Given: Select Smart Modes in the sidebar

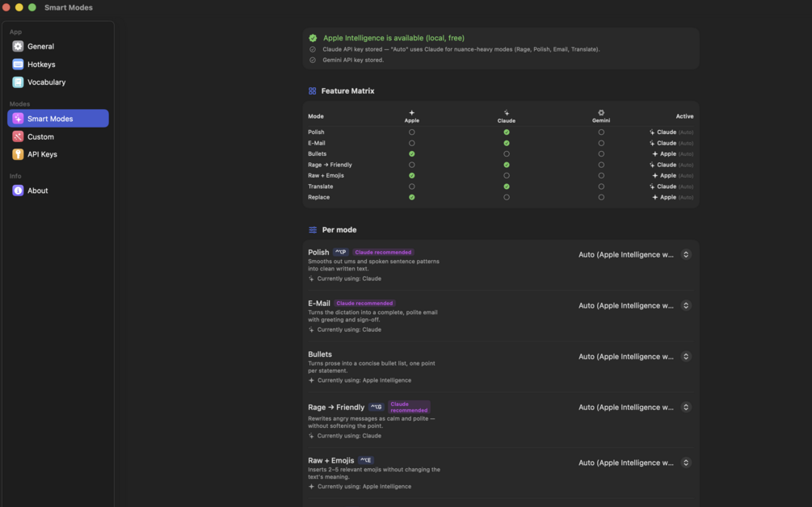Looking at the screenshot, I should coord(58,119).
